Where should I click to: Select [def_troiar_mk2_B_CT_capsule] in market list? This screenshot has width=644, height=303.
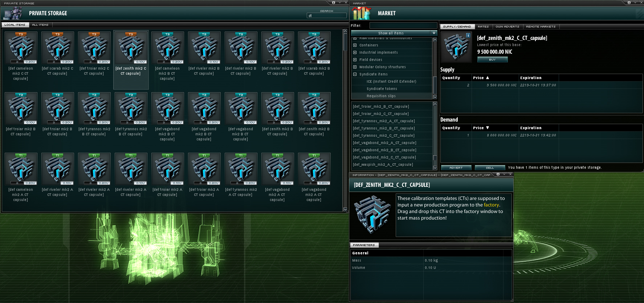(x=392, y=107)
